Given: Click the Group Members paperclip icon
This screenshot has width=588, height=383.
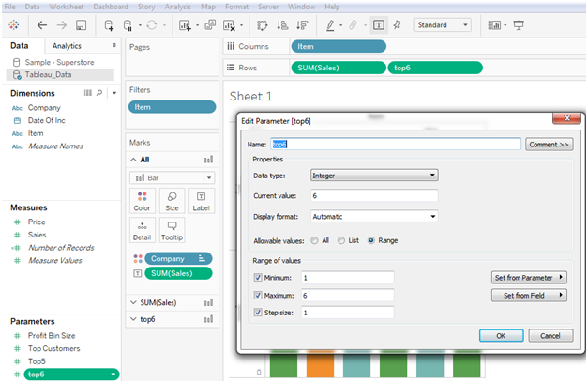Looking at the screenshot, I should pos(353,25).
